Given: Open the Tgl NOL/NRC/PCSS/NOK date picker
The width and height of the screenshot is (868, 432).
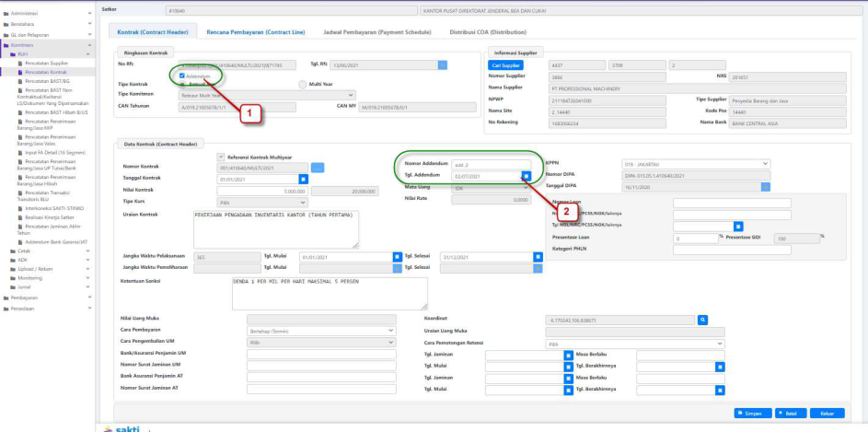Looking at the screenshot, I should pyautogui.click(x=738, y=226).
